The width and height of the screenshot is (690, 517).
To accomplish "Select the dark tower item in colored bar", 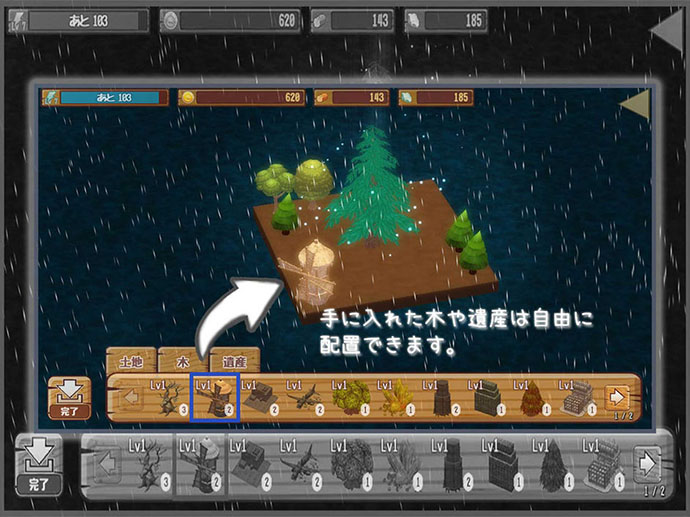I will 441,400.
